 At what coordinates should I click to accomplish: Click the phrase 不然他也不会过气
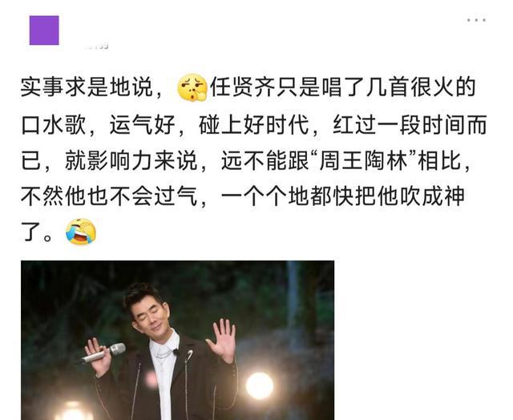[x=109, y=196]
